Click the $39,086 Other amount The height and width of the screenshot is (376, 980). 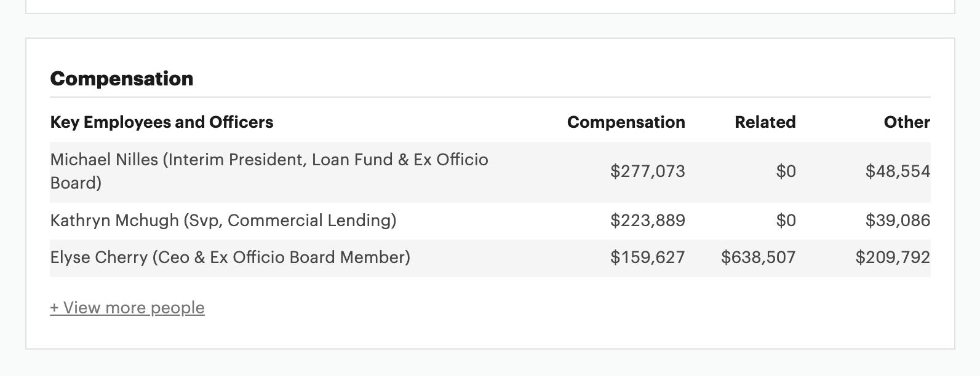898,221
